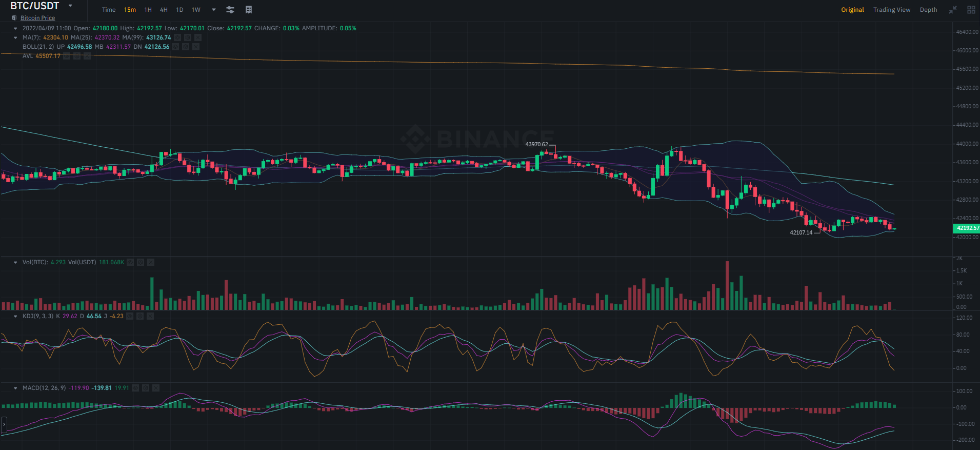Click the chart display options grid icon
This screenshot has width=980, height=450.
[249, 10]
